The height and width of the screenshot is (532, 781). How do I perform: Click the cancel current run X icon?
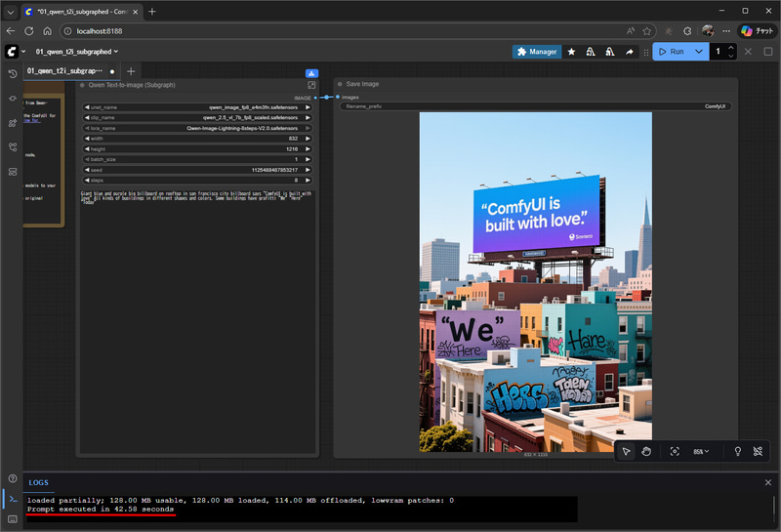(x=748, y=52)
